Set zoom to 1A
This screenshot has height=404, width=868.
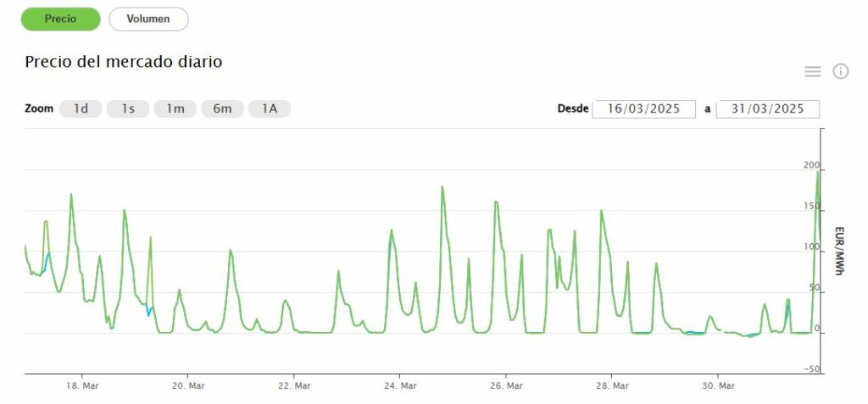pyautogui.click(x=269, y=109)
